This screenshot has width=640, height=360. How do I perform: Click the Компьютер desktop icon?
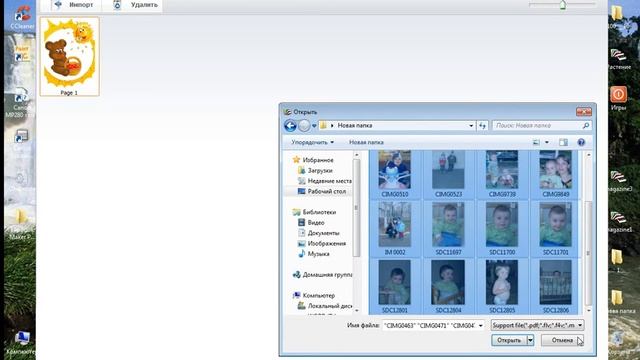[21, 343]
